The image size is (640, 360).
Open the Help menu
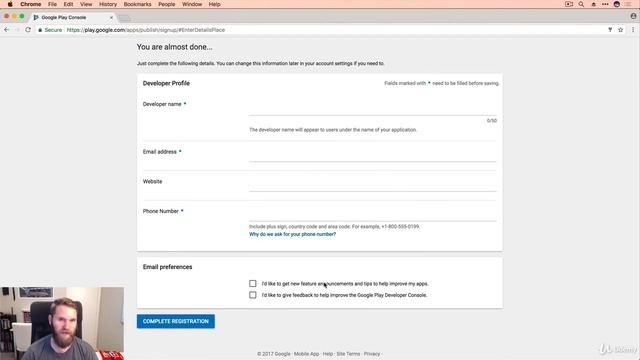(214, 4)
